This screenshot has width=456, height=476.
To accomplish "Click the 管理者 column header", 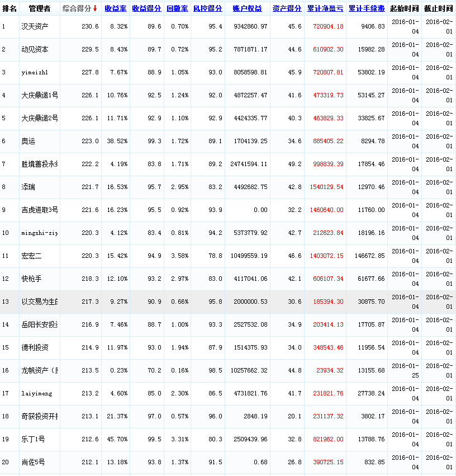I will click(40, 8).
